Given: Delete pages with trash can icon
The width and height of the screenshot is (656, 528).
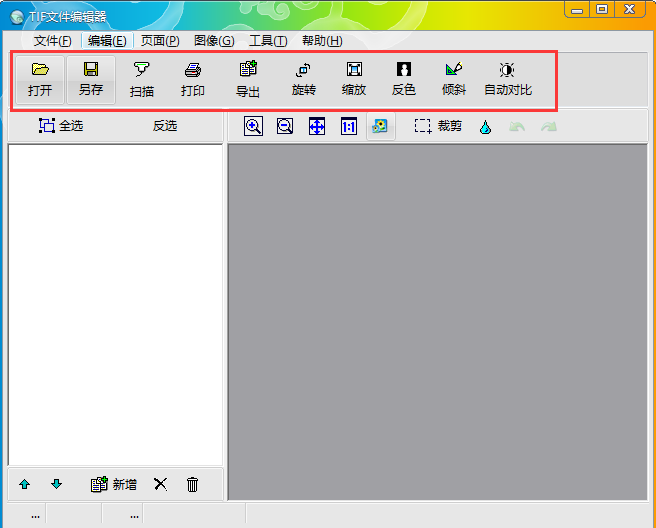Looking at the screenshot, I should pos(192,484).
